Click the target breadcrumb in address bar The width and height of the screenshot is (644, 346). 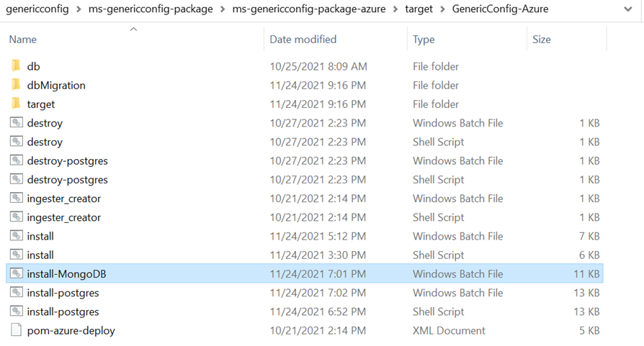(419, 10)
